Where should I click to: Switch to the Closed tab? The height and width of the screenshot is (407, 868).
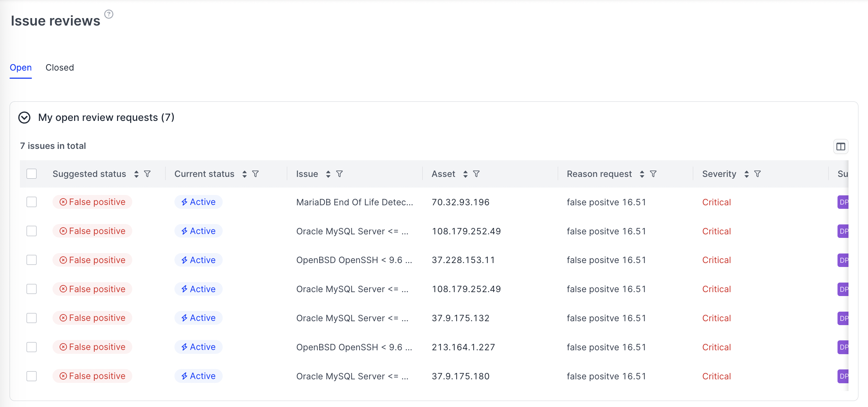pyautogui.click(x=60, y=68)
